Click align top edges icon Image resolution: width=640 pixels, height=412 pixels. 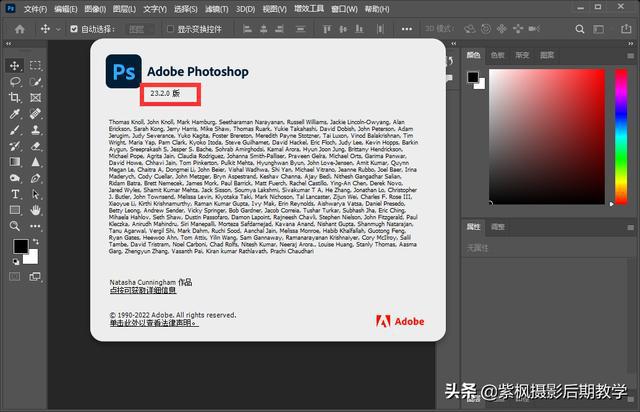[x=327, y=29]
